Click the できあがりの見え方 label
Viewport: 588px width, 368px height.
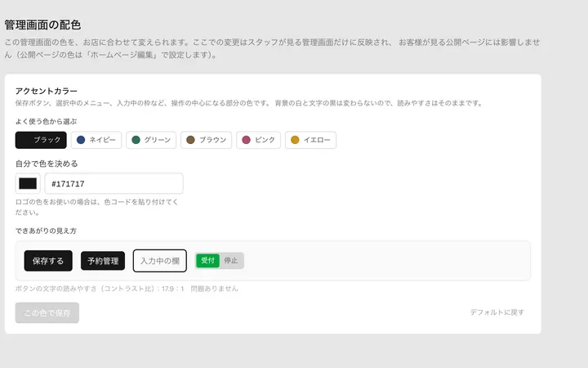(x=46, y=231)
